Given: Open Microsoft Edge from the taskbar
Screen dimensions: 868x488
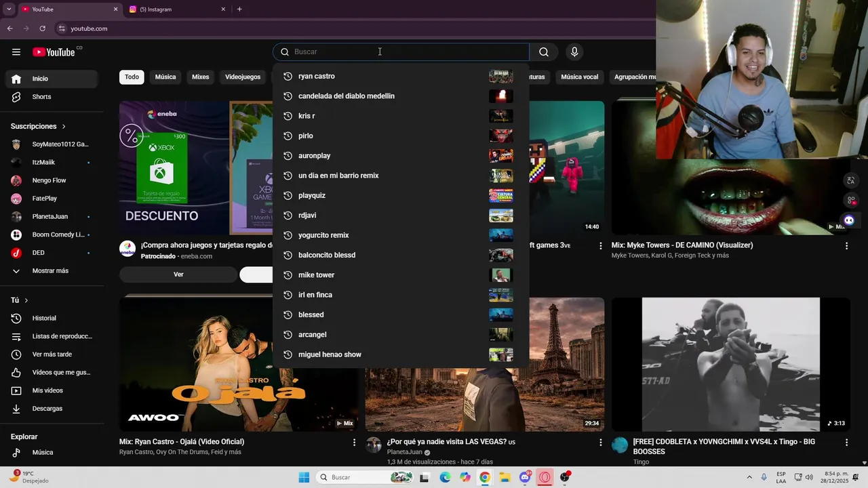Looking at the screenshot, I should click(x=445, y=477).
